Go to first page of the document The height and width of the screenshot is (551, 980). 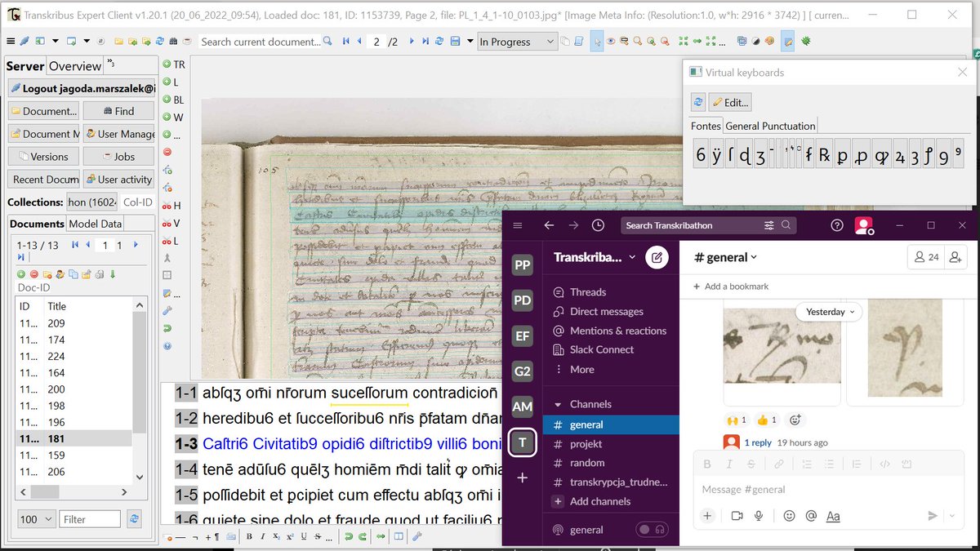(346, 42)
